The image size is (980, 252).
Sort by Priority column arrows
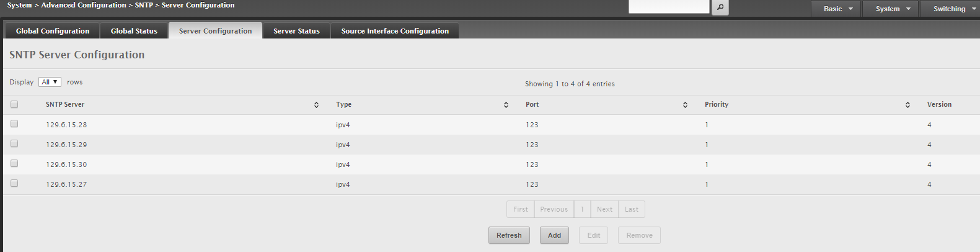click(907, 105)
